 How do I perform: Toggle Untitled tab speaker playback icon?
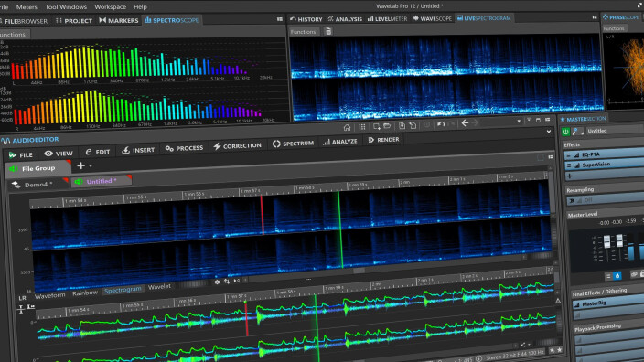click(x=79, y=182)
